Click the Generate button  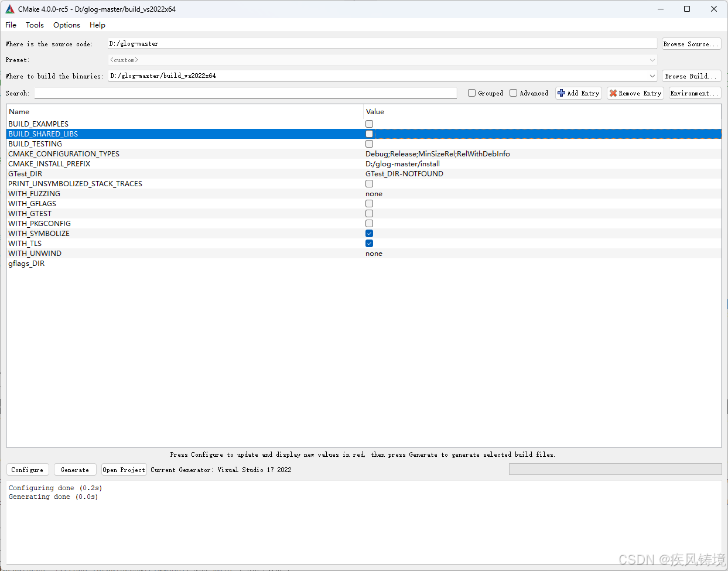pyautogui.click(x=75, y=470)
